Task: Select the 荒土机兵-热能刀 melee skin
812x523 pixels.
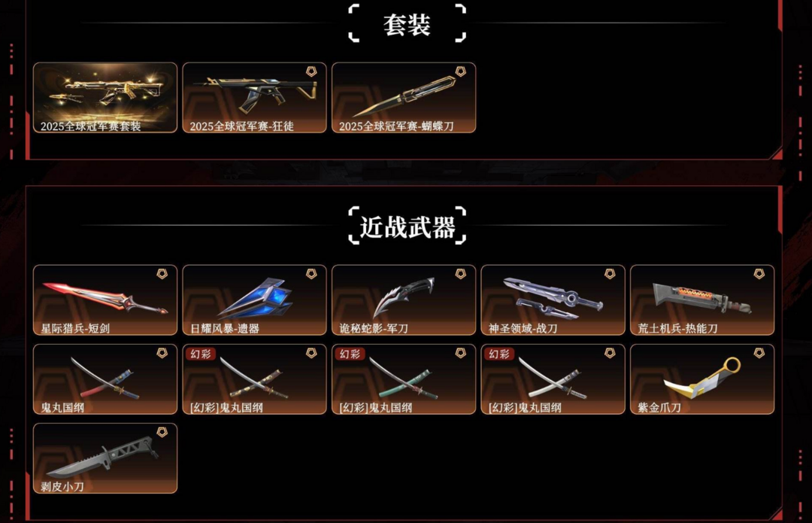Action: coord(701,300)
